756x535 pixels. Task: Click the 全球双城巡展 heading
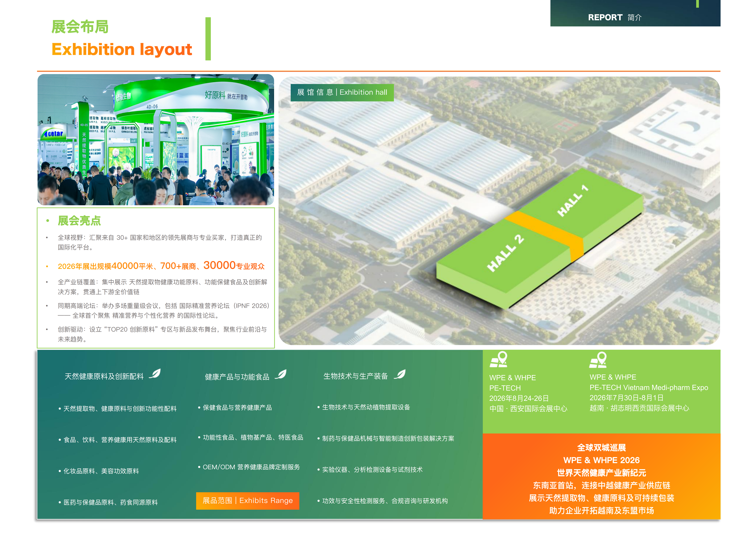coord(602,448)
